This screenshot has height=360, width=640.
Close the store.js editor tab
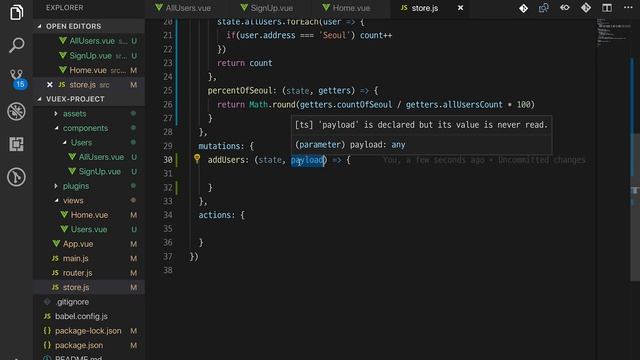coord(460,8)
